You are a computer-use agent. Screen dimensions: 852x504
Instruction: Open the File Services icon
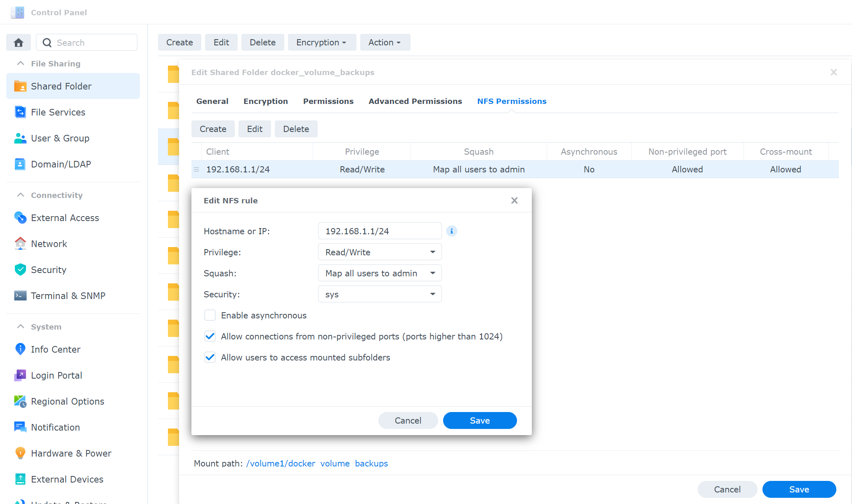(20, 112)
